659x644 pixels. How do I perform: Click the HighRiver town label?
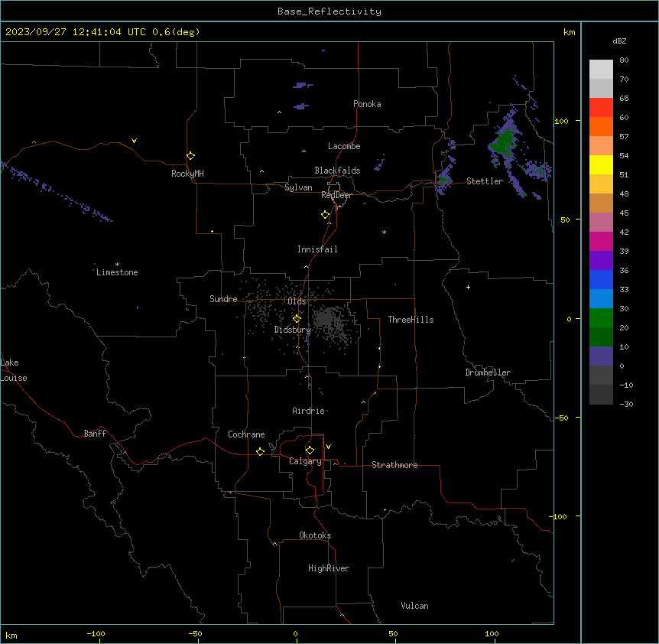point(329,568)
